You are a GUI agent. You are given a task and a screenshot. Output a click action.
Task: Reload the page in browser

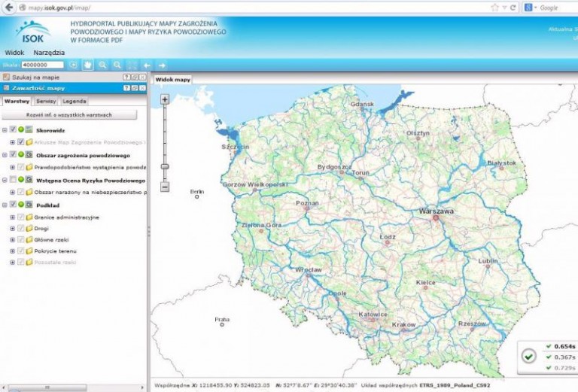point(513,8)
